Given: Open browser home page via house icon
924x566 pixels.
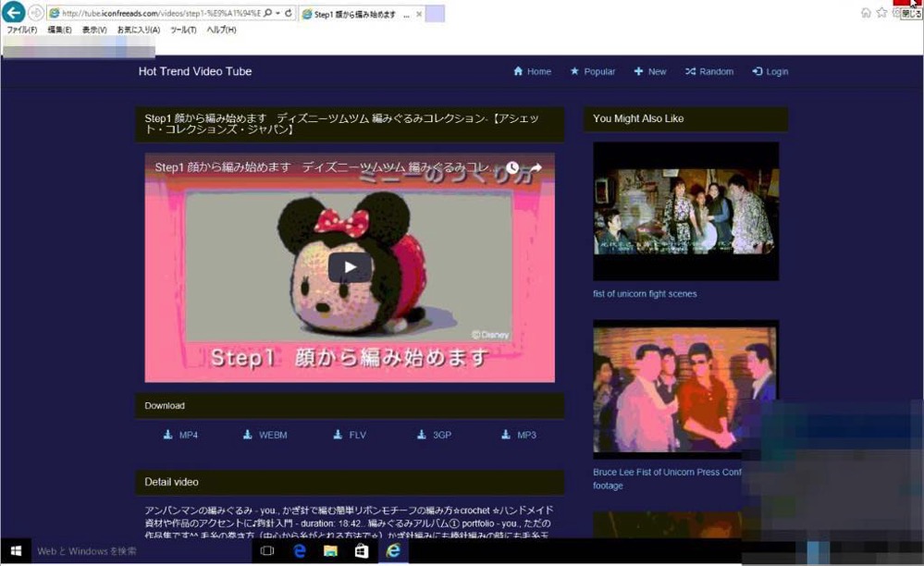Looking at the screenshot, I should [x=866, y=13].
